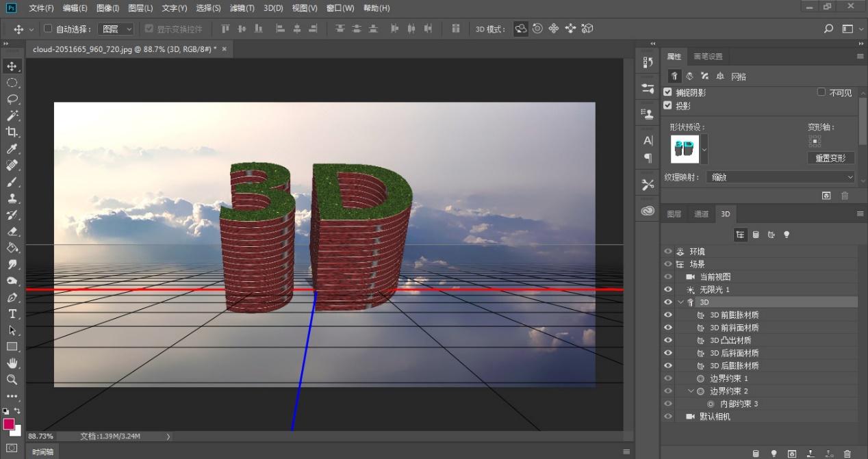Select the Brush tool
The image size is (868, 459).
[x=12, y=182]
